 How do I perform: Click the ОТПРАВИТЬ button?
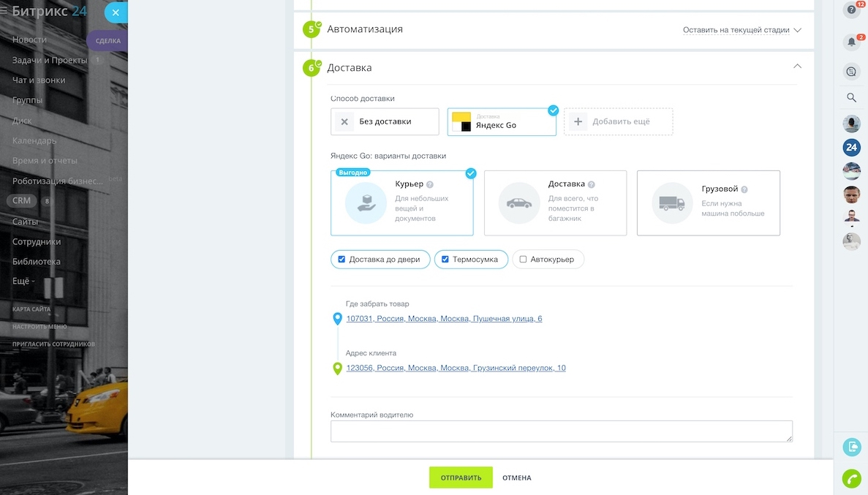(x=461, y=477)
